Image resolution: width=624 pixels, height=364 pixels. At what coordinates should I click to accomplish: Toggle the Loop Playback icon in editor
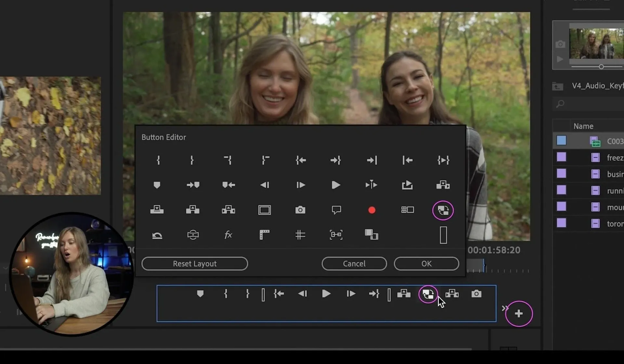point(157,235)
